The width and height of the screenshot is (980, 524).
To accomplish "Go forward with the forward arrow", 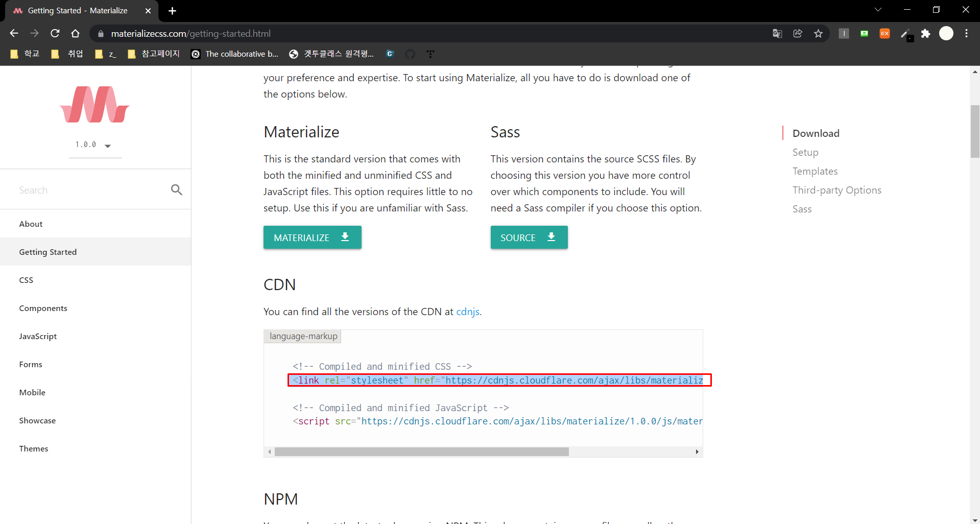I will pos(34,34).
